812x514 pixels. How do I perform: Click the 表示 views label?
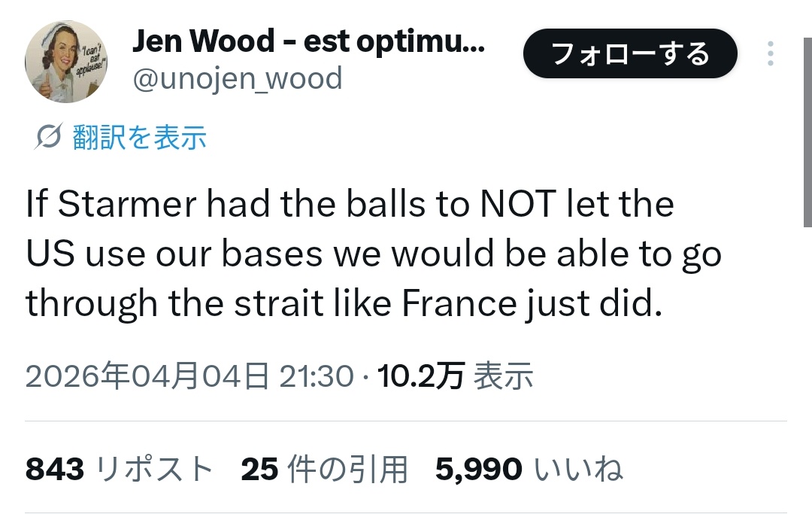pyautogui.click(x=503, y=376)
